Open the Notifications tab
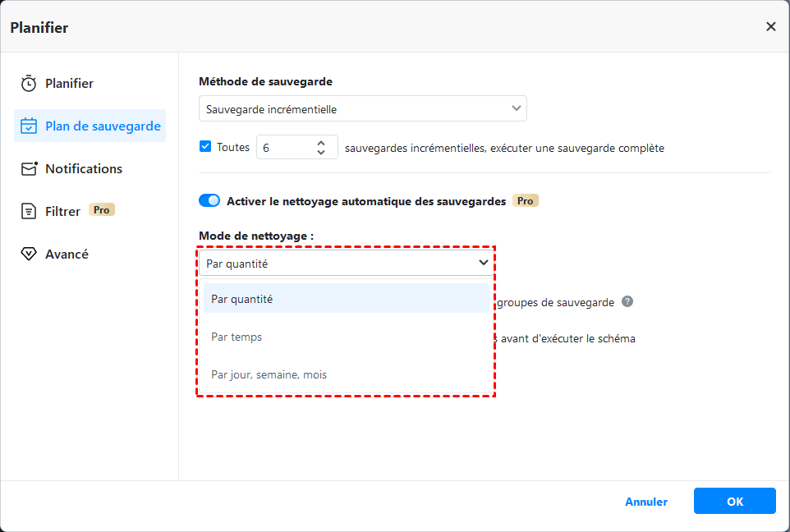 [83, 169]
